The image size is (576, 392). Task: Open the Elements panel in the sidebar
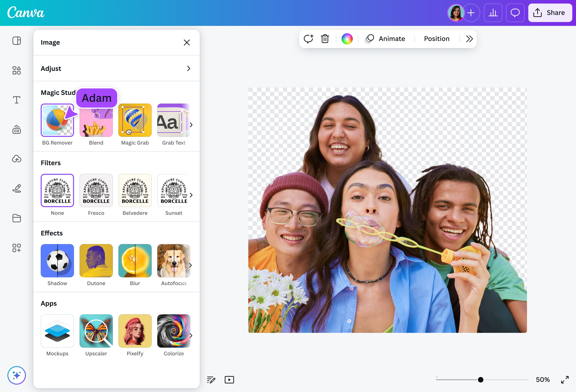coord(16,70)
